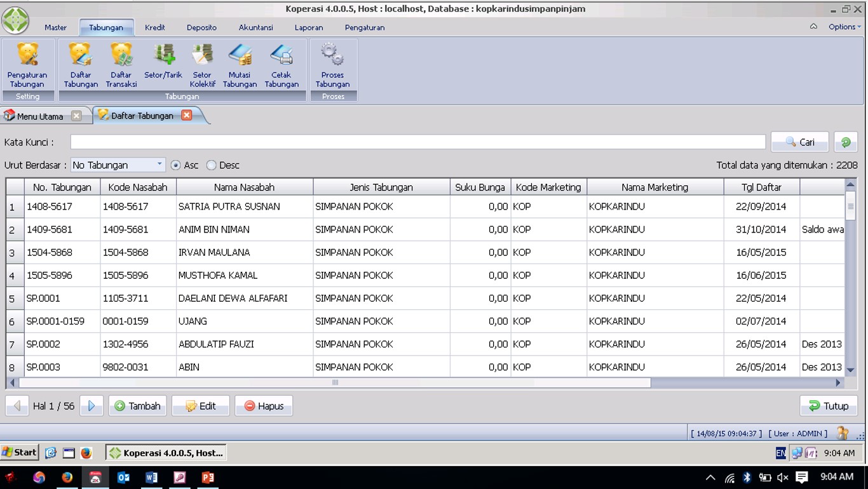This screenshot has height=489, width=868.
Task: Click the Hapus button
Action: tap(264, 406)
